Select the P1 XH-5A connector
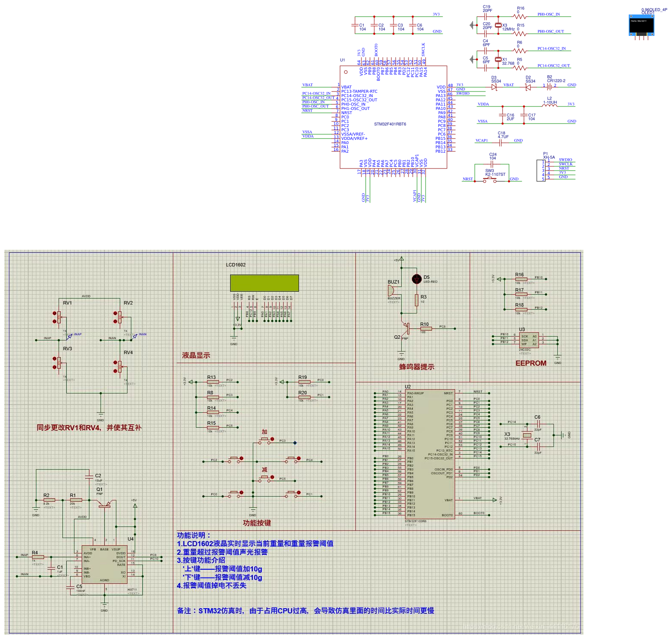Screen dimensions: 672x639 pos(541,170)
